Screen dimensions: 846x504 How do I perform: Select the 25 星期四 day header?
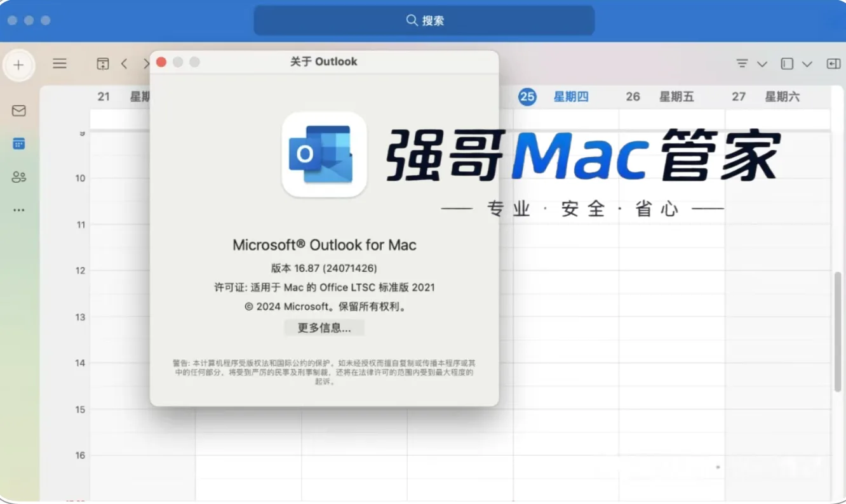pos(553,96)
